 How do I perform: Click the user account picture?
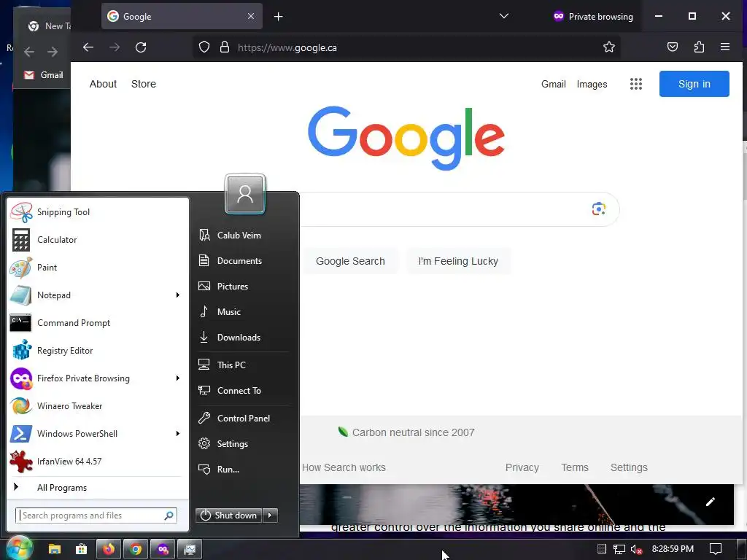point(245,194)
